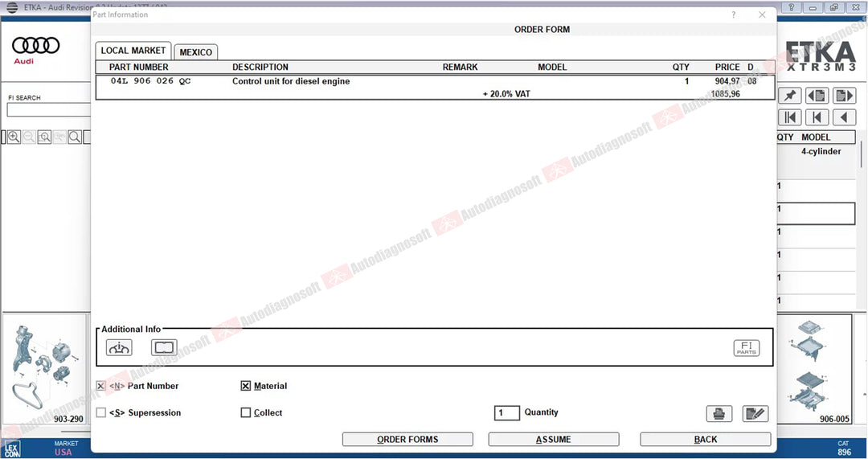Print the order form with printer icon

coord(719,414)
